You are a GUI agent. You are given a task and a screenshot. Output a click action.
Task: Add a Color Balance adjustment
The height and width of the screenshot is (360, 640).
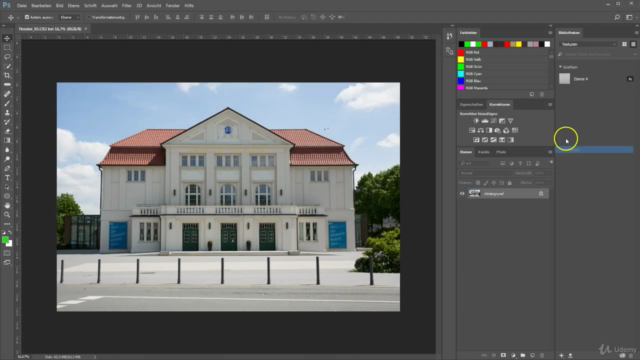(480, 130)
